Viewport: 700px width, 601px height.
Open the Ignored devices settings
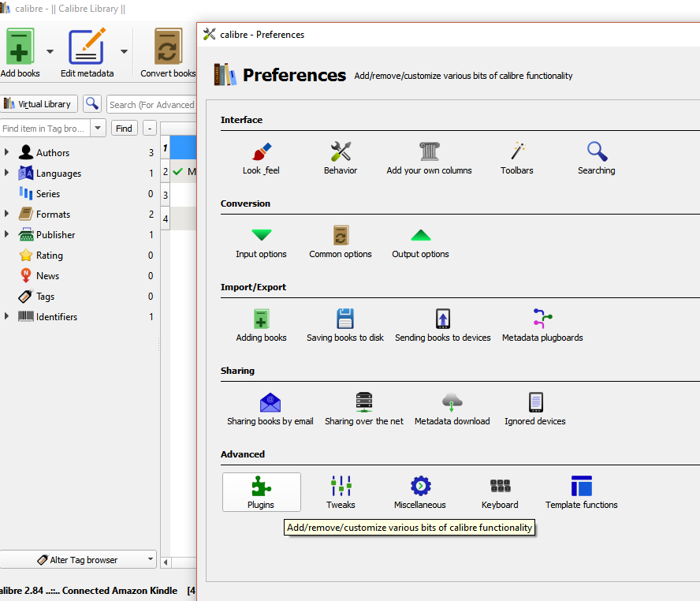pos(535,408)
